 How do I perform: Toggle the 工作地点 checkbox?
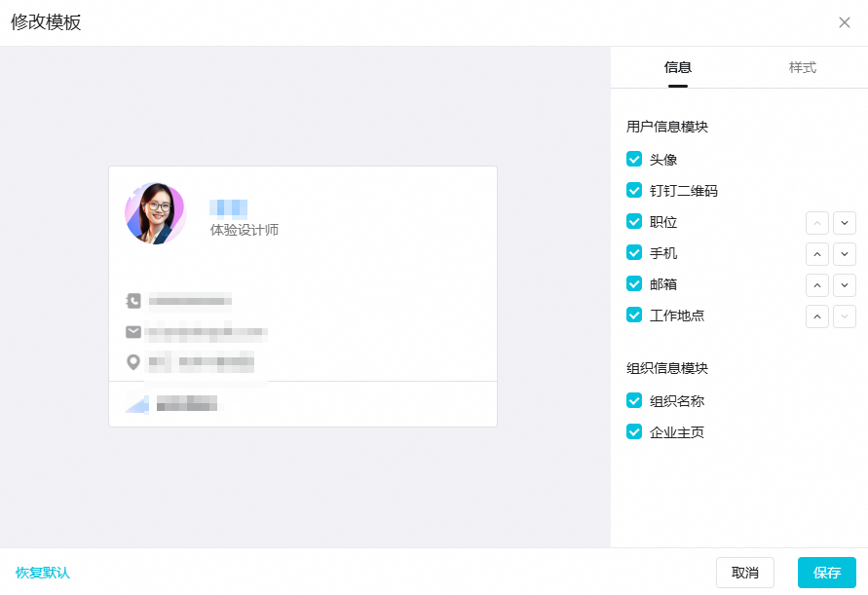tap(634, 316)
